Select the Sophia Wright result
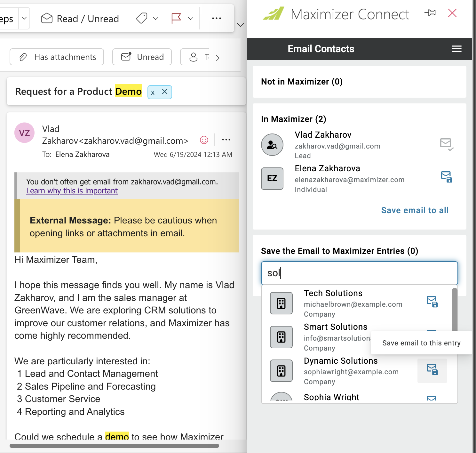476x453 pixels. pyautogui.click(x=331, y=397)
